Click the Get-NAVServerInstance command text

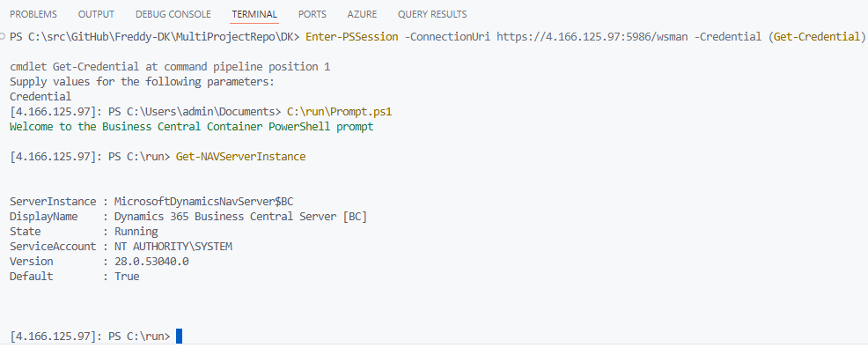(x=241, y=156)
